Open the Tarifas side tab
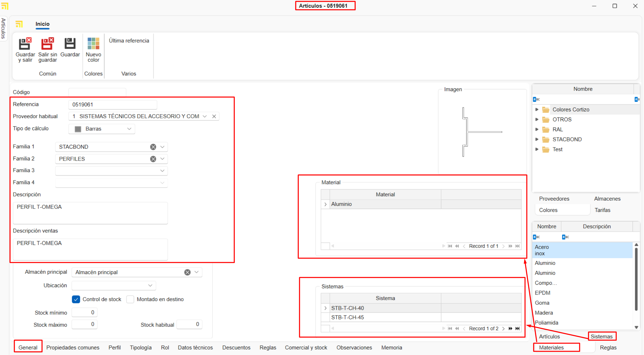644x355 pixels. pyautogui.click(x=602, y=210)
